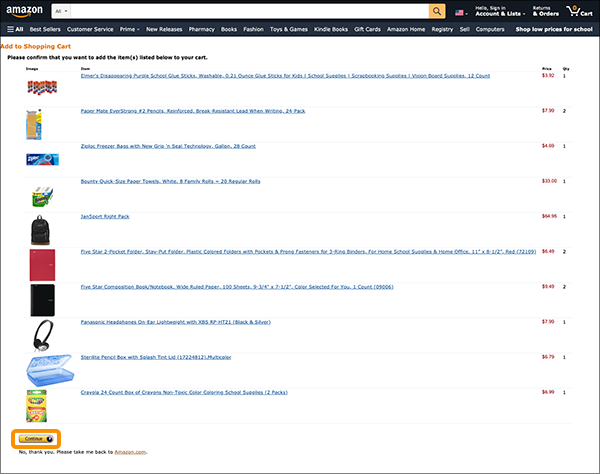This screenshot has height=474, width=600.
Task: Click the $6.79 pencil box price
Action: [x=548, y=357]
